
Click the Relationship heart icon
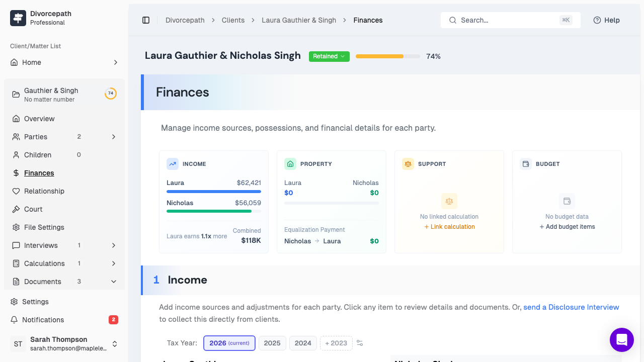point(16,191)
